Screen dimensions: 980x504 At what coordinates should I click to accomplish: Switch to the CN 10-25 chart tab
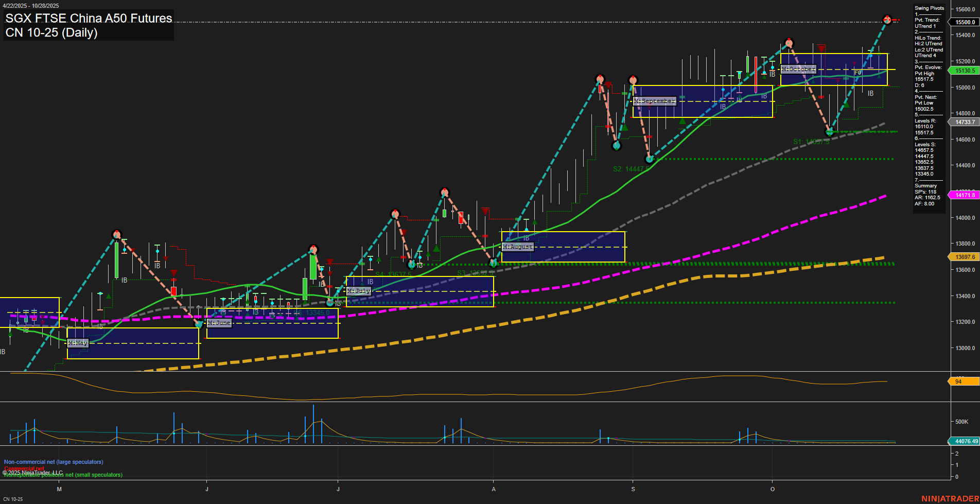tap(14, 498)
